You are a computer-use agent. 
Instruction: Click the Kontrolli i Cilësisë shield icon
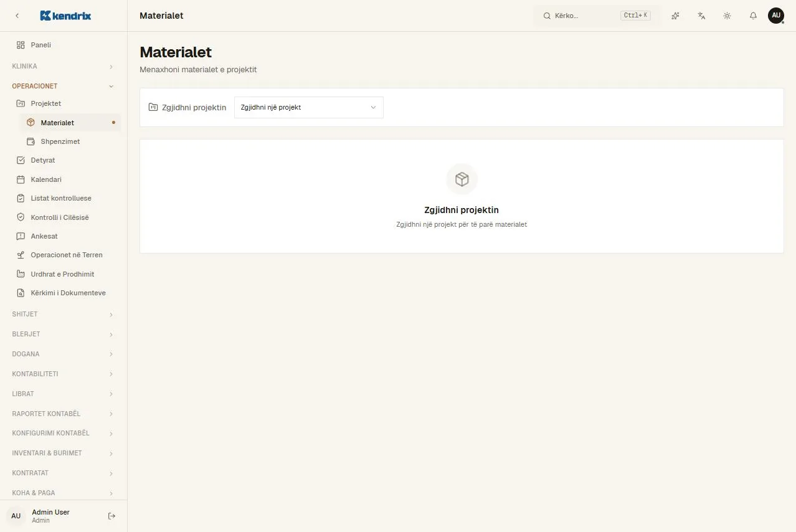click(x=21, y=217)
